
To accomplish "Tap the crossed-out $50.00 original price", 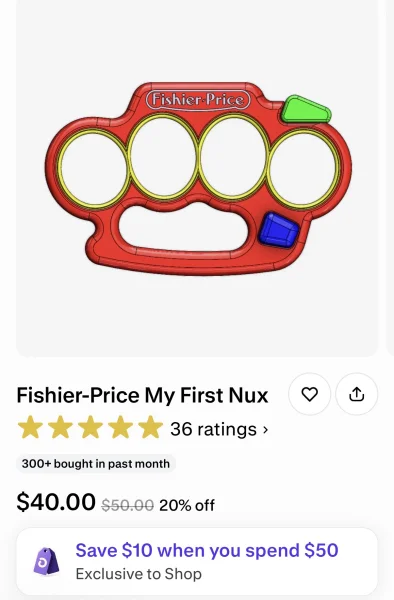I will pos(127,505).
